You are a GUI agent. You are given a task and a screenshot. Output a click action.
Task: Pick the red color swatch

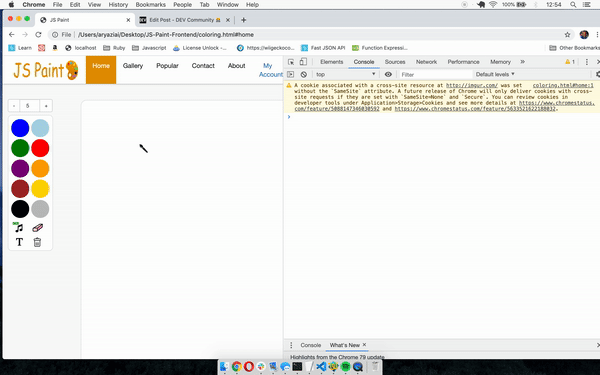point(40,148)
